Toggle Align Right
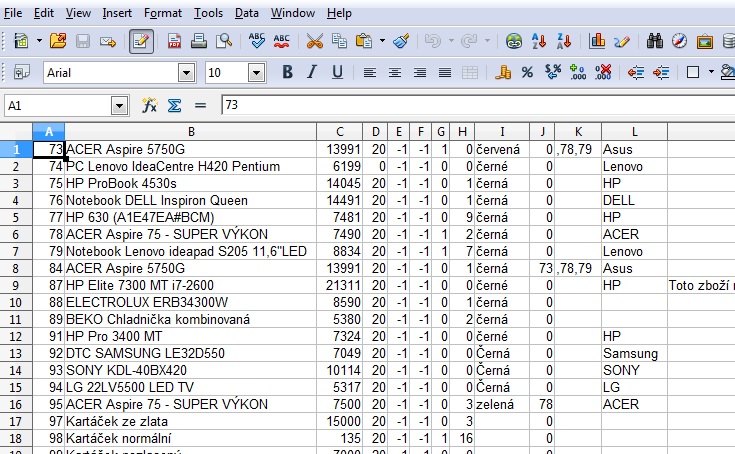Image resolution: width=735 pixels, height=454 pixels. pos(420,73)
